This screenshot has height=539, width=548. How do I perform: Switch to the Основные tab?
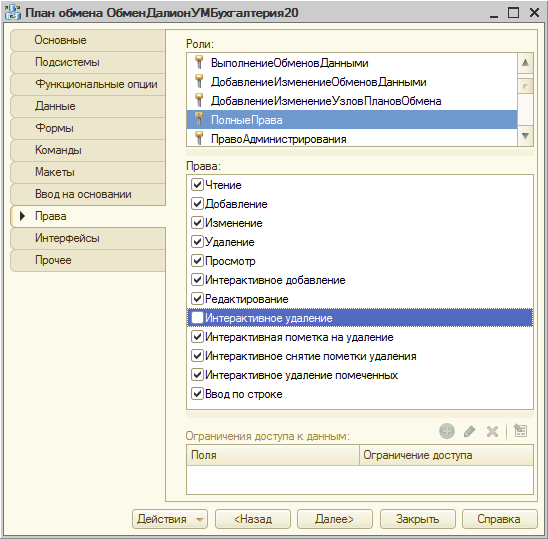pyautogui.click(x=88, y=40)
